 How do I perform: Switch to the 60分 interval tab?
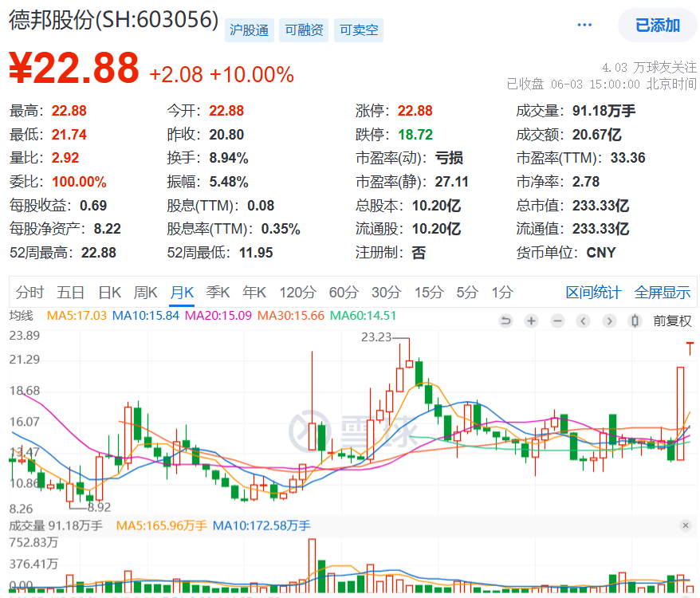[x=344, y=292]
